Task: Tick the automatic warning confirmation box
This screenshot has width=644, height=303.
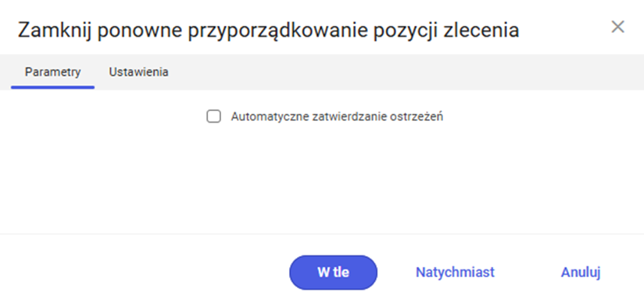Action: [213, 116]
